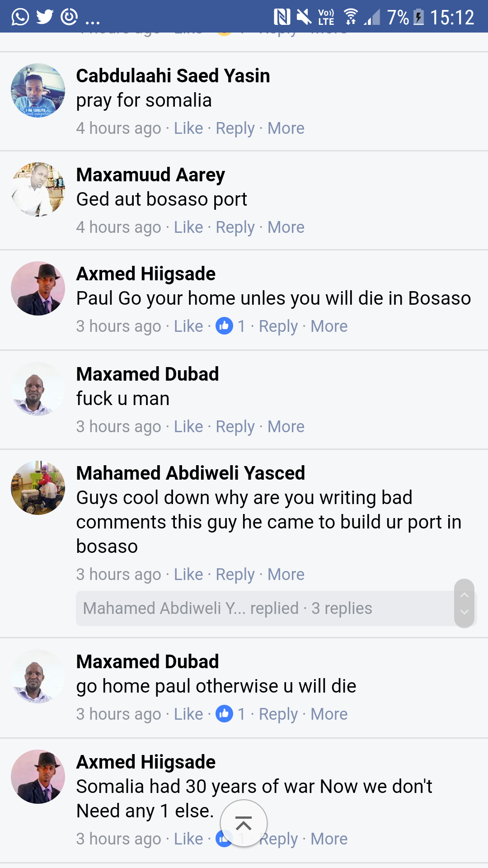The height and width of the screenshot is (868, 488).
Task: Tap the NFC icon in status bar
Action: tap(282, 17)
